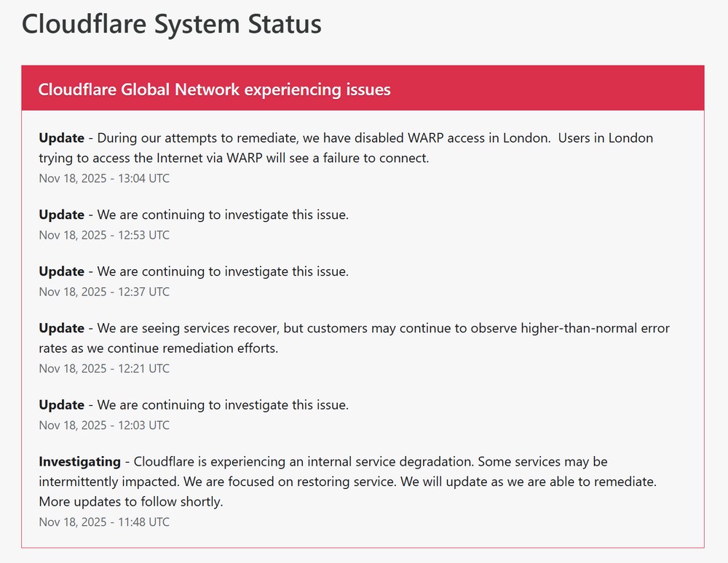
Task: Click the Nov 18, 2025 - 12:03 UTC timestamp
Action: pos(104,425)
